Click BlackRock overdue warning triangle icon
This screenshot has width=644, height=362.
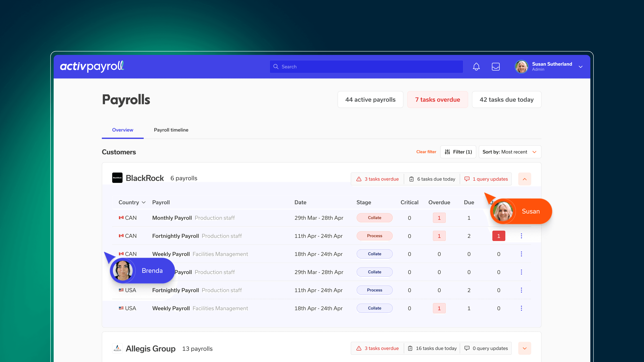(359, 179)
